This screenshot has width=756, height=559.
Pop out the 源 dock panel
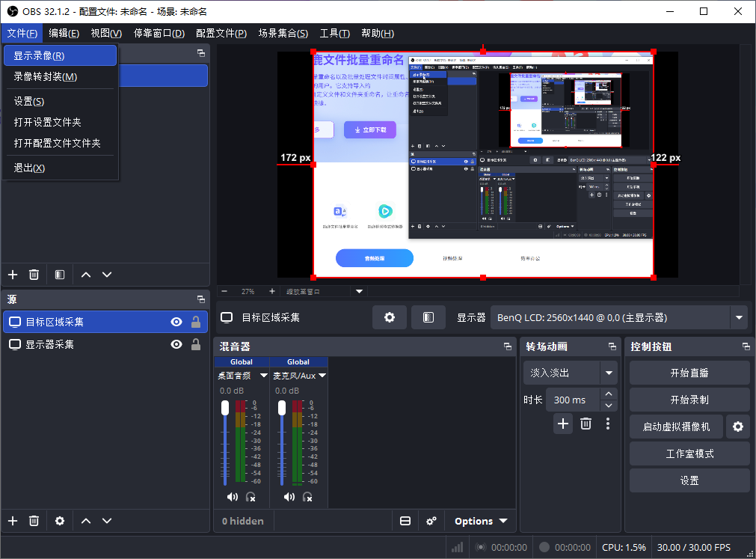[x=201, y=299]
